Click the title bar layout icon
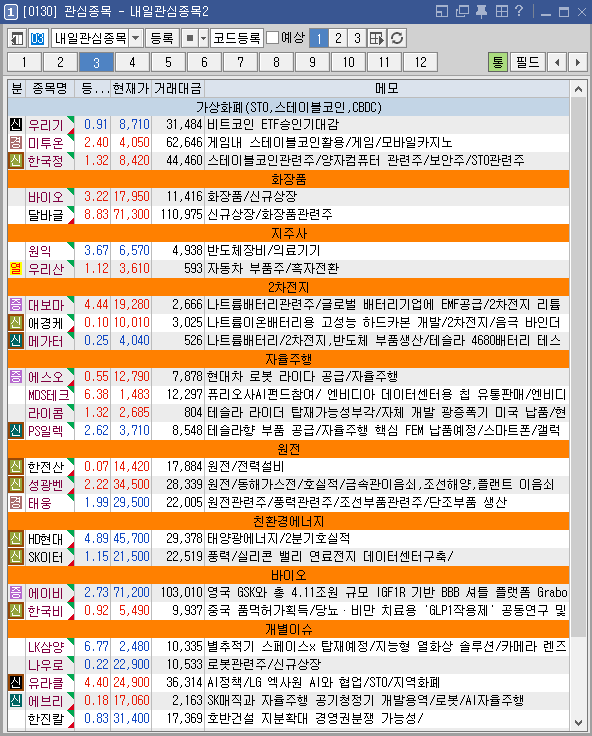The width and height of the screenshot is (592, 736). [x=442, y=11]
